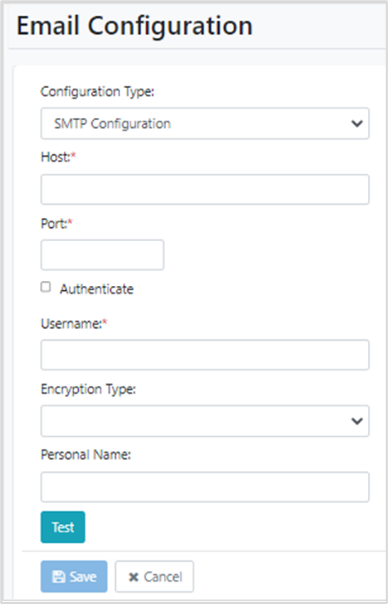Image resolution: width=388 pixels, height=604 pixels.
Task: Save the email configuration
Action: [x=74, y=576]
